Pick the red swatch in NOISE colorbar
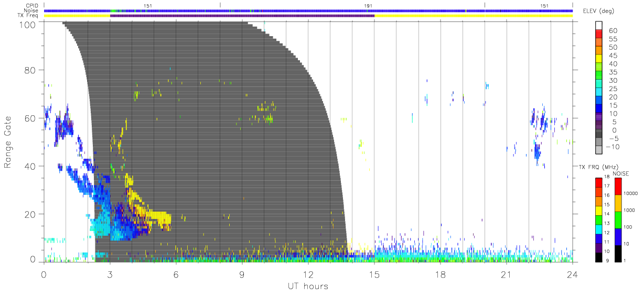Viewport: 644px width, 297px height. click(618, 186)
